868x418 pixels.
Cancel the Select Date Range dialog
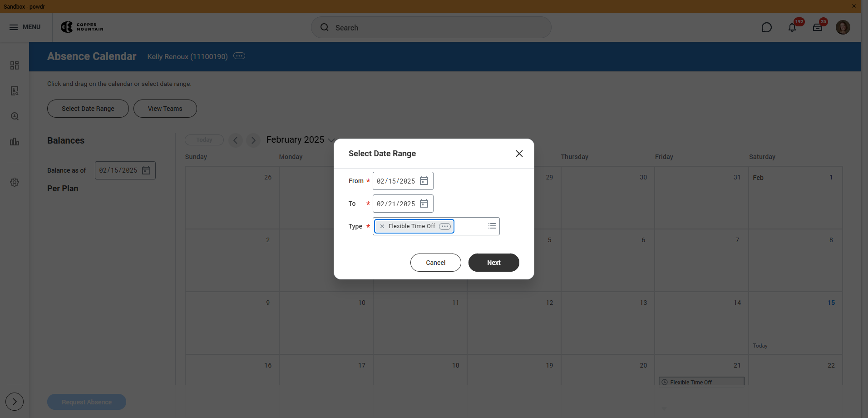click(436, 263)
